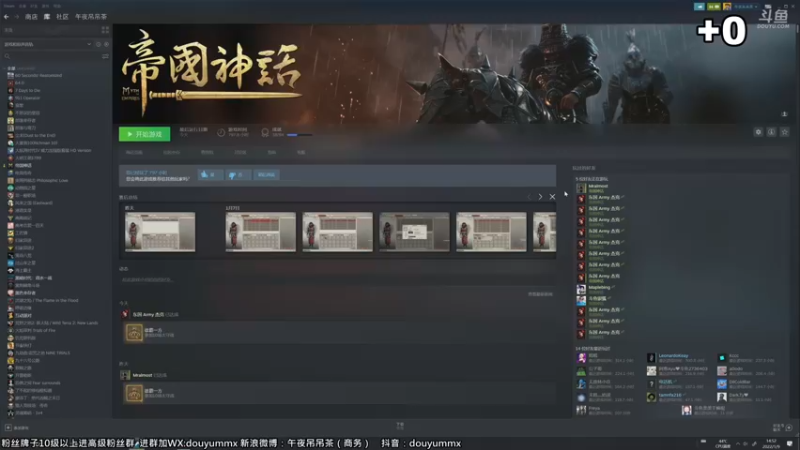This screenshot has width=800, height=450.
Task: Open the taskbar notification center icon
Action: coord(790,443)
